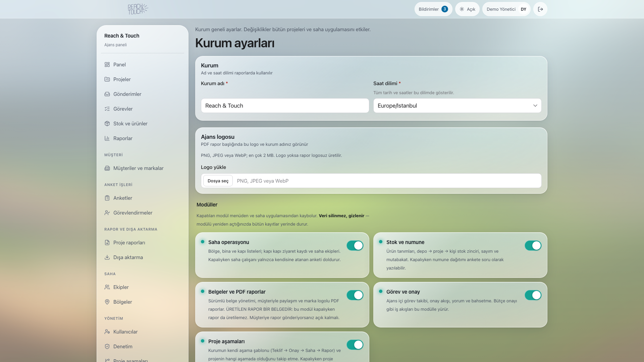Click the Anketler clipboard icon

click(107, 198)
